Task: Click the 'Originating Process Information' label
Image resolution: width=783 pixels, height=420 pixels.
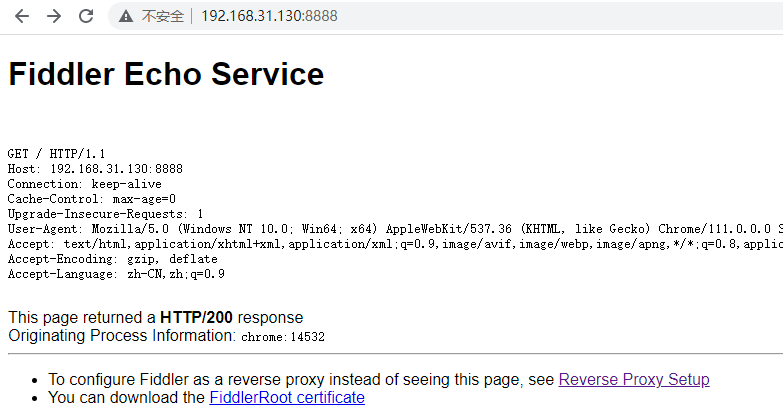Action: point(122,336)
